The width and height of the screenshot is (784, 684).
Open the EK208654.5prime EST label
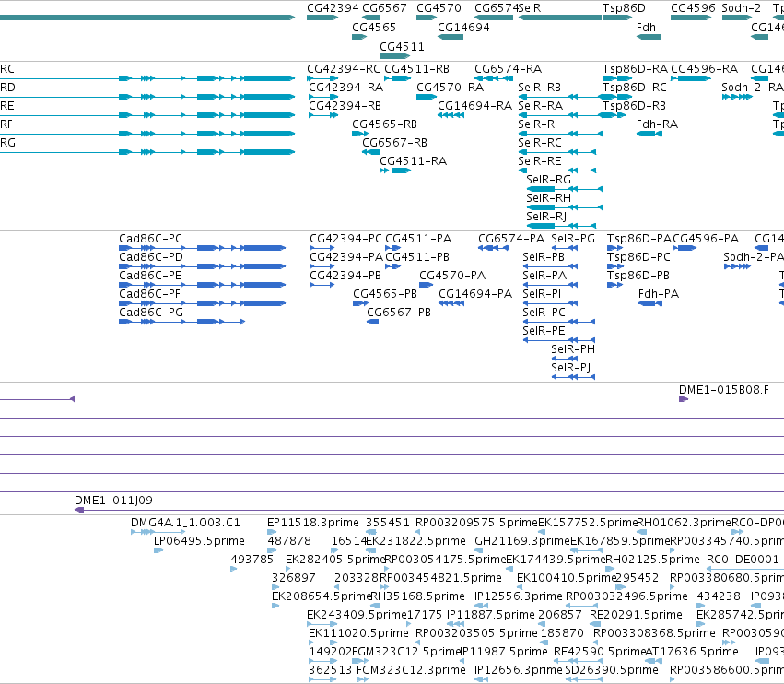[x=322, y=596]
